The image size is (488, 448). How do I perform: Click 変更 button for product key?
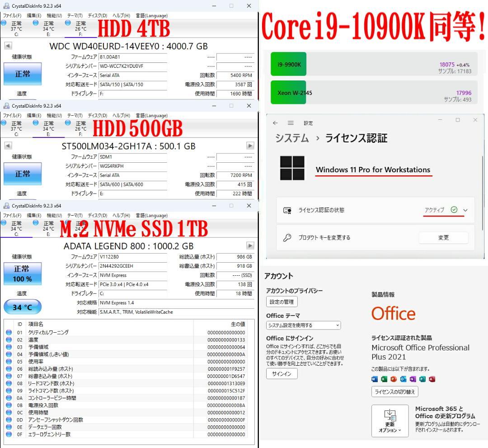pos(444,237)
